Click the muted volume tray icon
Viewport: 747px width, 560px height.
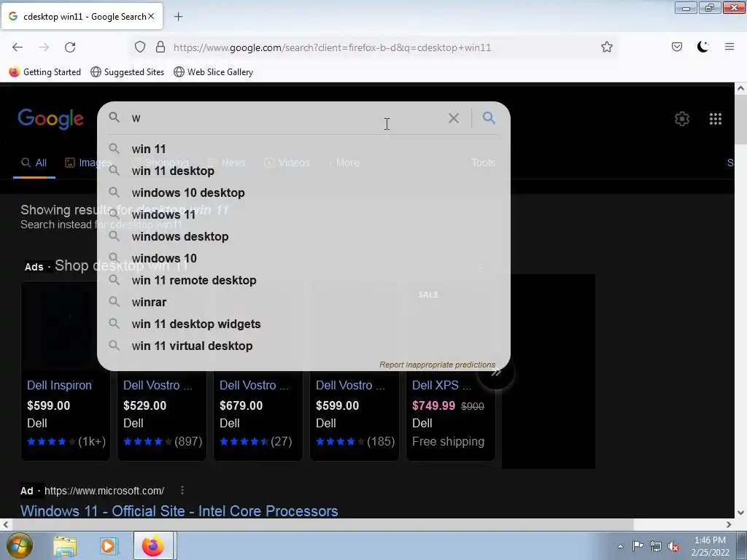[x=673, y=546]
